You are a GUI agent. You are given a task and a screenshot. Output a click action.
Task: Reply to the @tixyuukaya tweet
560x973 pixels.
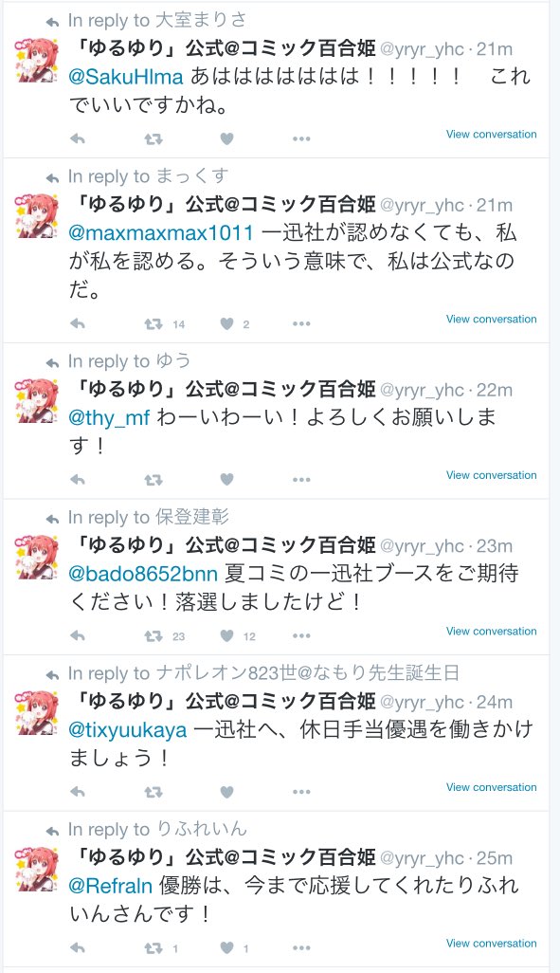78,792
